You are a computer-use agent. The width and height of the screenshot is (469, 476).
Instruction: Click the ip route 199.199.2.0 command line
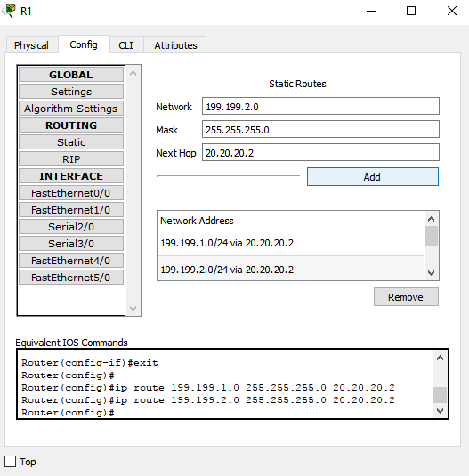click(208, 400)
